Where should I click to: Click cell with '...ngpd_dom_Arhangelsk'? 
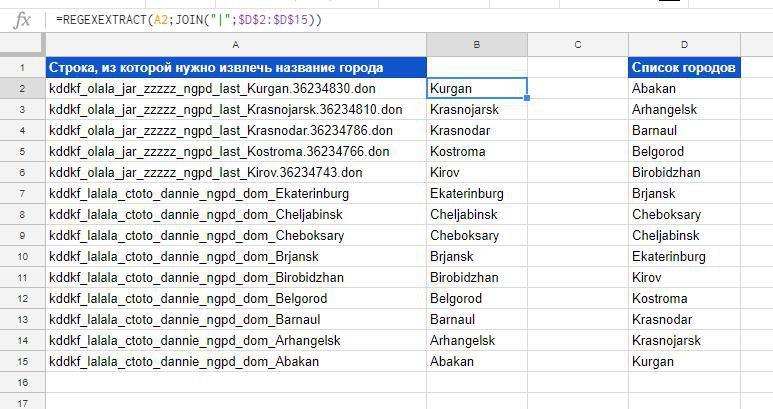click(x=236, y=341)
